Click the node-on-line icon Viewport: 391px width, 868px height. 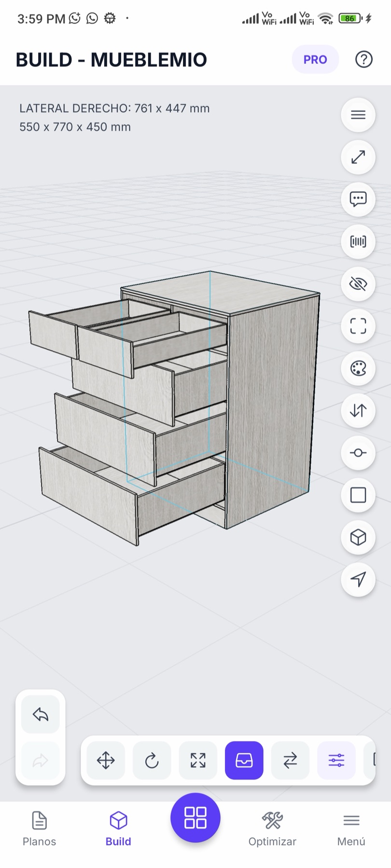click(x=358, y=453)
